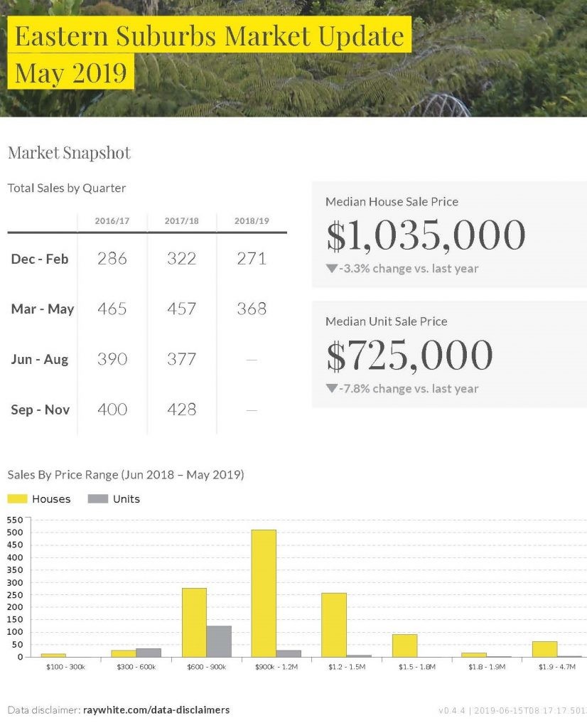Click the tallest yellow bar for $900k - 1.2M

[x=264, y=593]
